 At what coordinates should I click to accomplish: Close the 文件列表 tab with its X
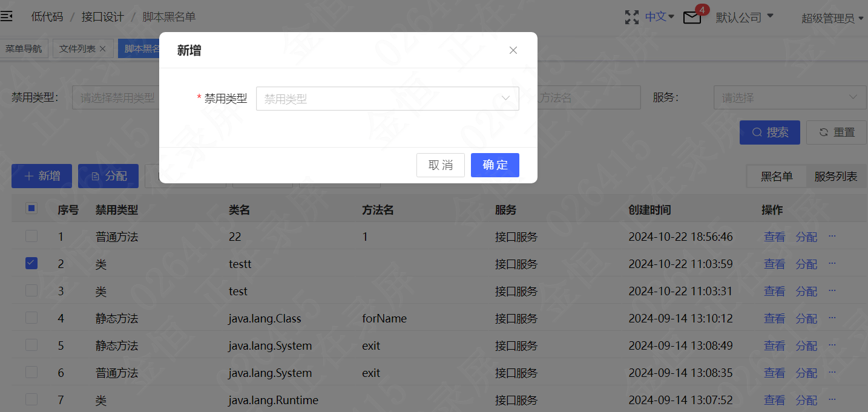[x=102, y=49]
